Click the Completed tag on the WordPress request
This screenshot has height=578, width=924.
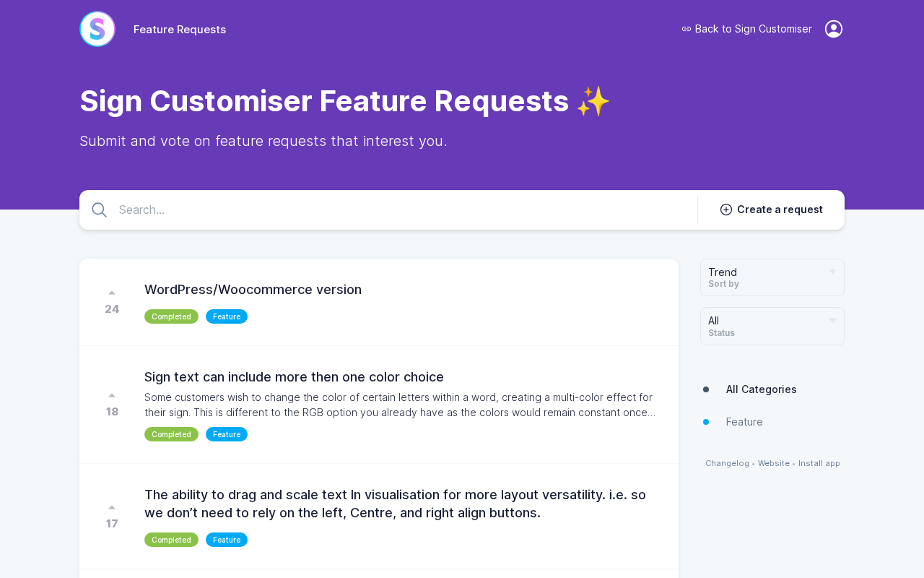point(171,316)
